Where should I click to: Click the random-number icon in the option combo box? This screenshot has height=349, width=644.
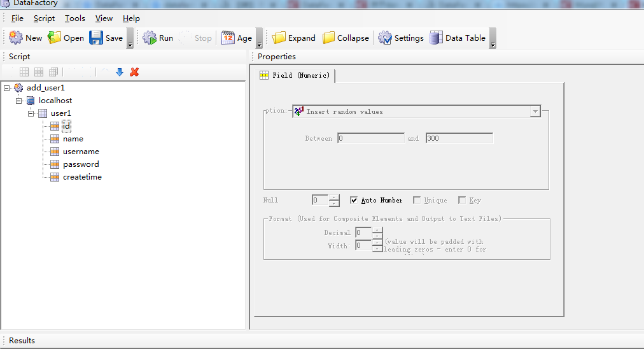coord(299,111)
